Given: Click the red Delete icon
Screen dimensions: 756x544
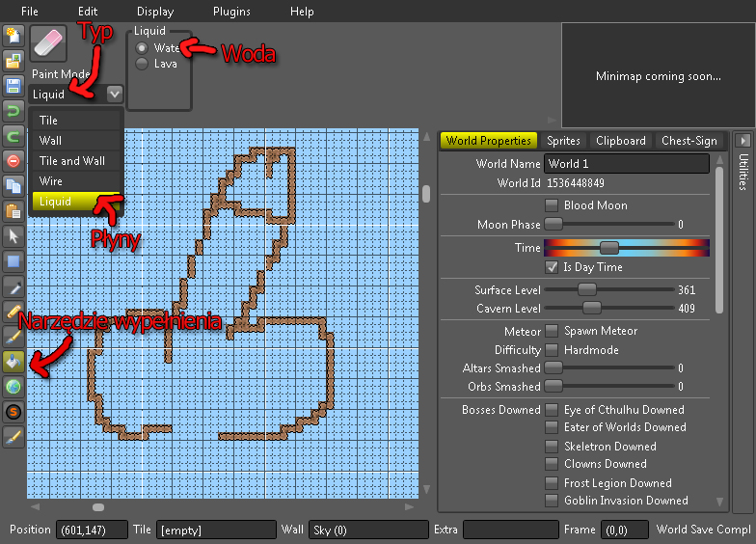Looking at the screenshot, I should click(13, 161).
